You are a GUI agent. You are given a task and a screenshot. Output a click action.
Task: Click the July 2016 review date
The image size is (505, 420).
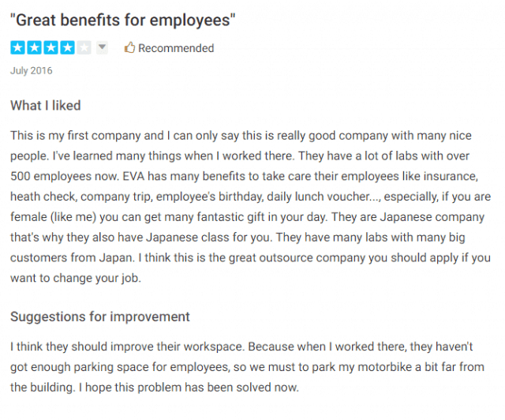click(32, 70)
